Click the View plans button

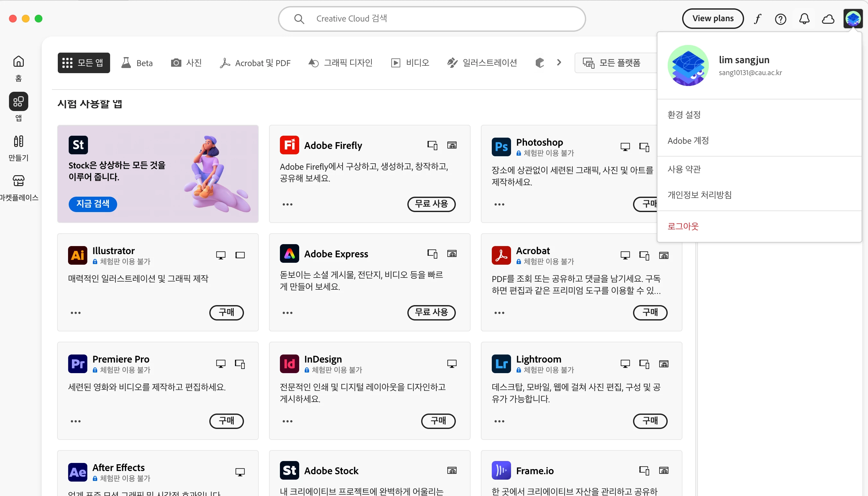point(713,19)
